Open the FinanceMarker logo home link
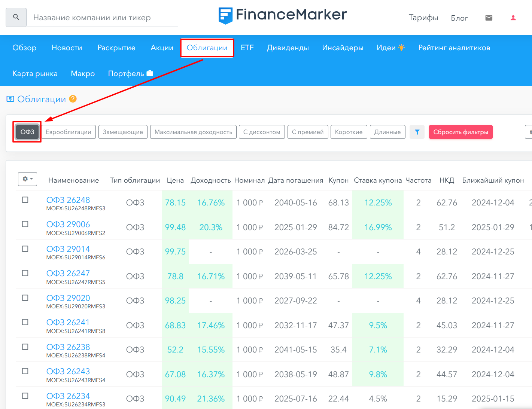The width and height of the screenshot is (532, 409). coord(283,16)
